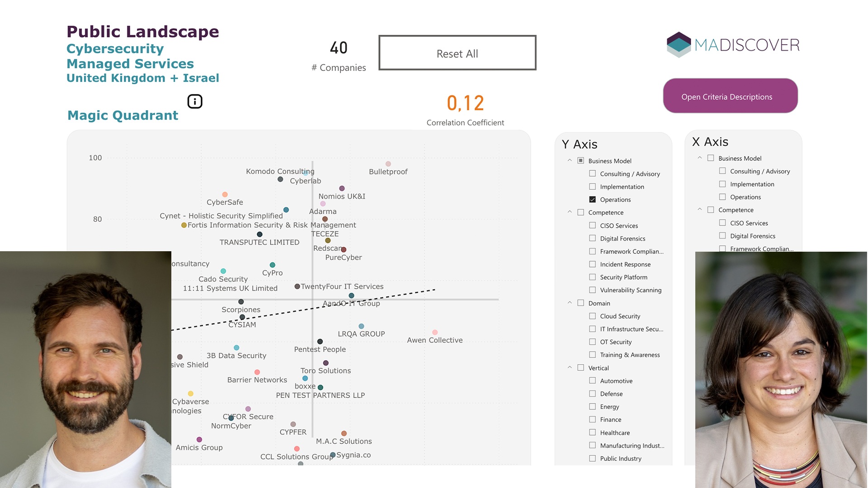Collapse Competence group in X Axis
Screen dimensions: 868x488
700,210
